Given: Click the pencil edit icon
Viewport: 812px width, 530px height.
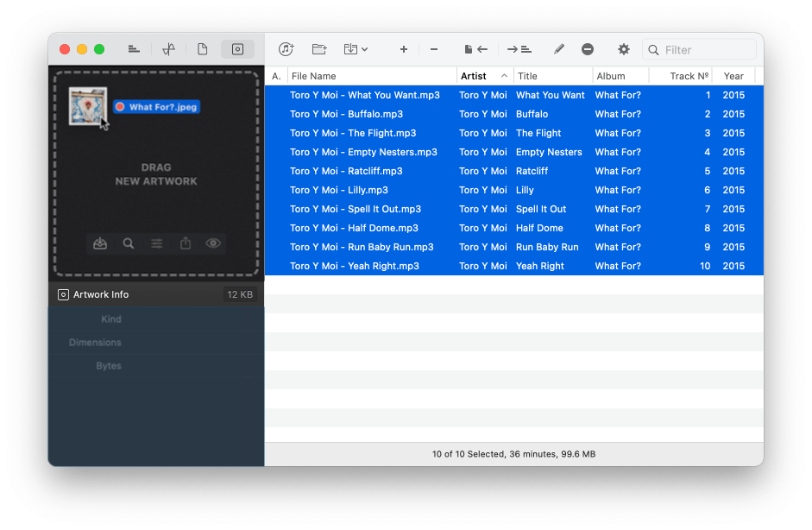Looking at the screenshot, I should coord(559,49).
